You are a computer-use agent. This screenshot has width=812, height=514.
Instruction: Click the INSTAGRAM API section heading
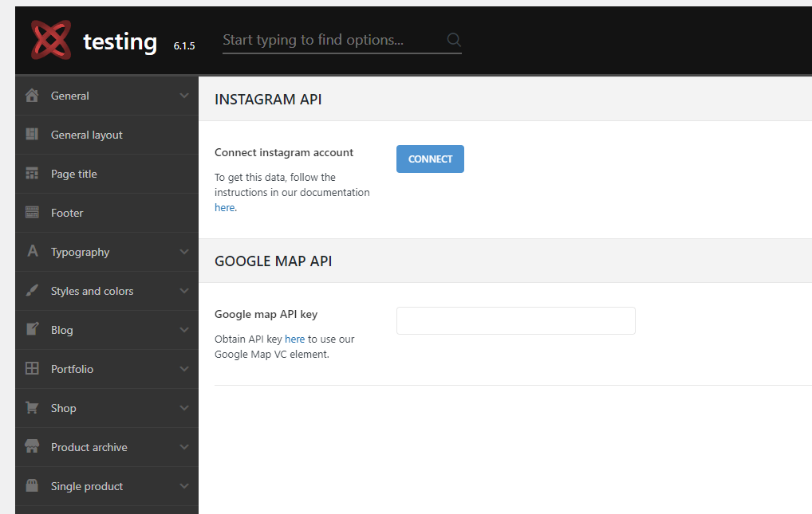[268, 100]
